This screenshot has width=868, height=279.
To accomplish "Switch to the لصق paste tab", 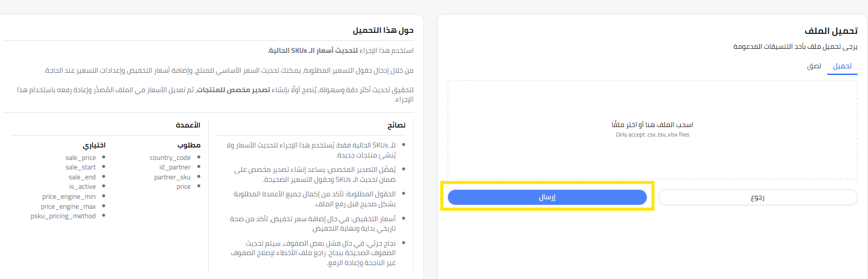I will (x=814, y=66).
